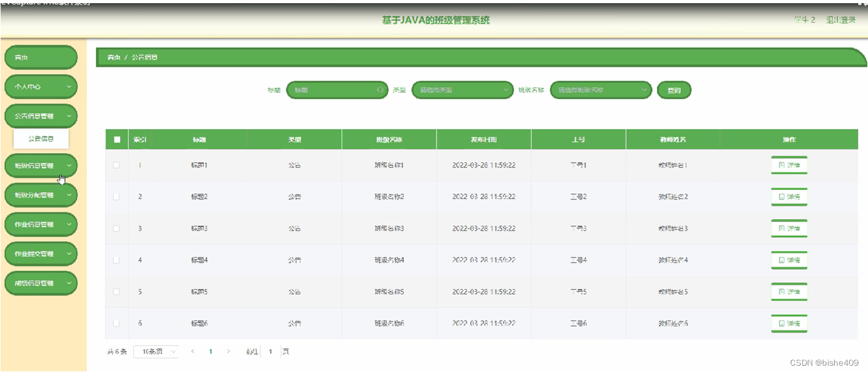868x372 pixels.
Task: Click the 教师姓名5 cell
Action: pyautogui.click(x=673, y=292)
